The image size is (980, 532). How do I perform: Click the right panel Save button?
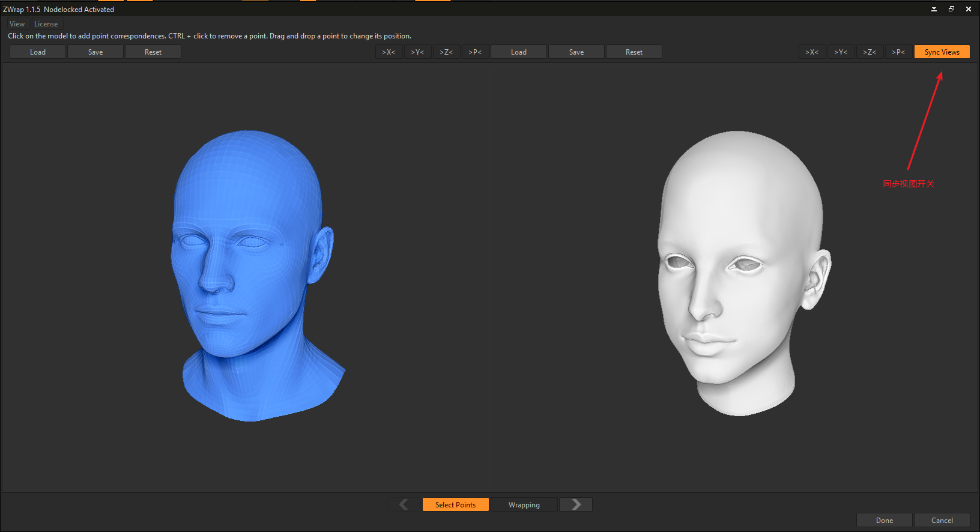coord(576,52)
